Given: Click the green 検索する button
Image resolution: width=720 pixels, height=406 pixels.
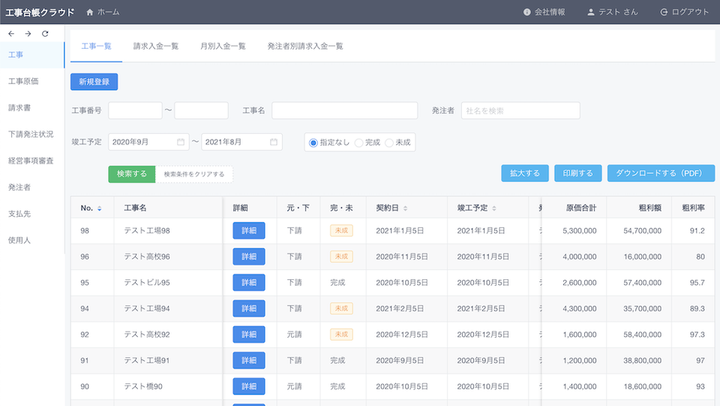Looking at the screenshot, I should click(x=132, y=174).
